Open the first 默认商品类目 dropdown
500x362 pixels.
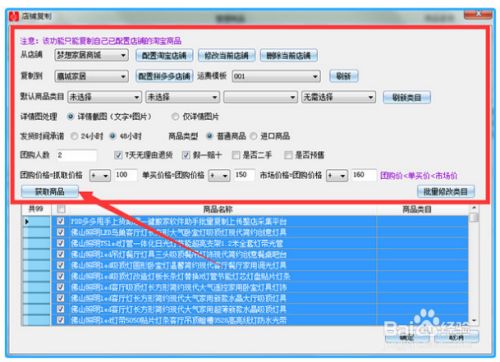(x=104, y=97)
